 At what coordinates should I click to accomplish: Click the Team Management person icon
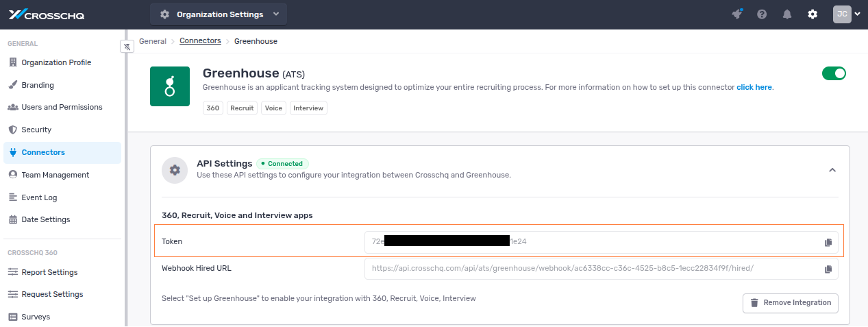pyautogui.click(x=13, y=175)
